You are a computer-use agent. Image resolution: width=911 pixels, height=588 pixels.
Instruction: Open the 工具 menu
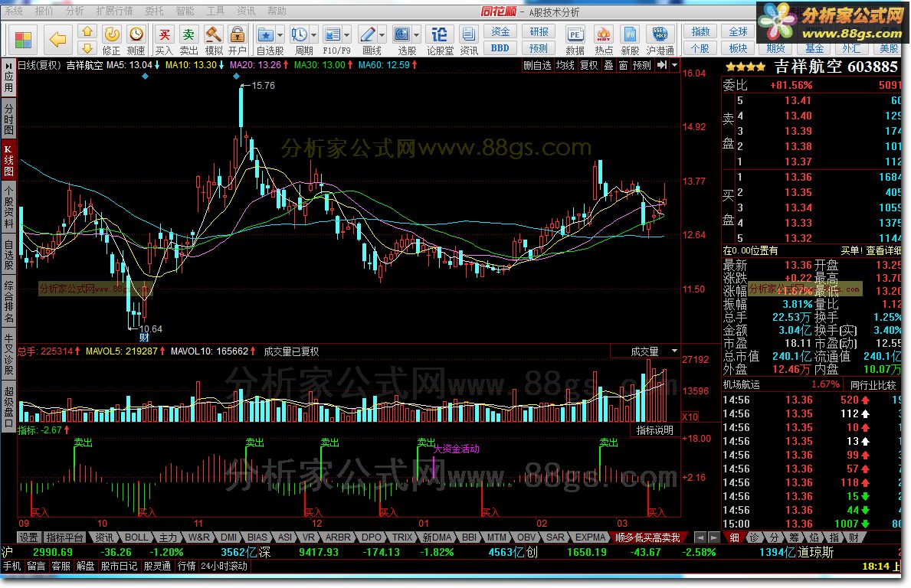click(x=215, y=11)
